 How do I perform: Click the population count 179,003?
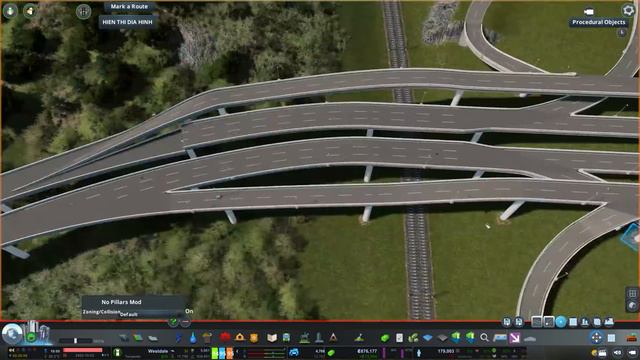pyautogui.click(x=446, y=351)
